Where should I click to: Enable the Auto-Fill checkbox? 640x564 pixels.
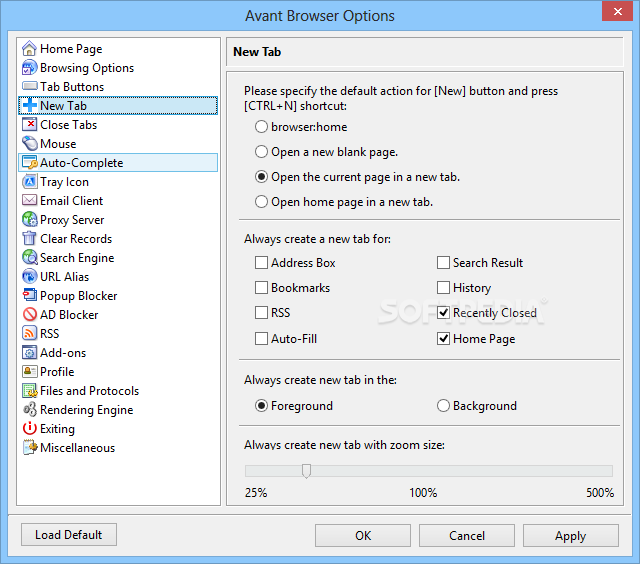[261, 338]
